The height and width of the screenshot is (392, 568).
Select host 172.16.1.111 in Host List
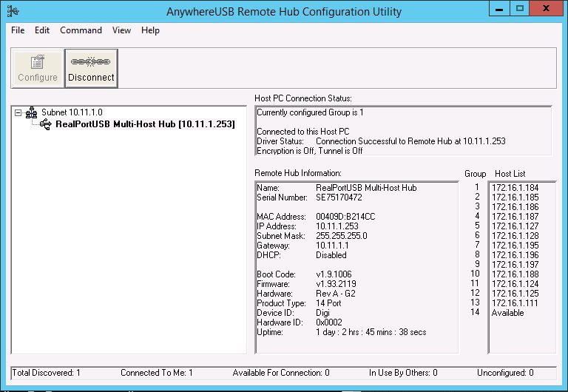(x=515, y=303)
